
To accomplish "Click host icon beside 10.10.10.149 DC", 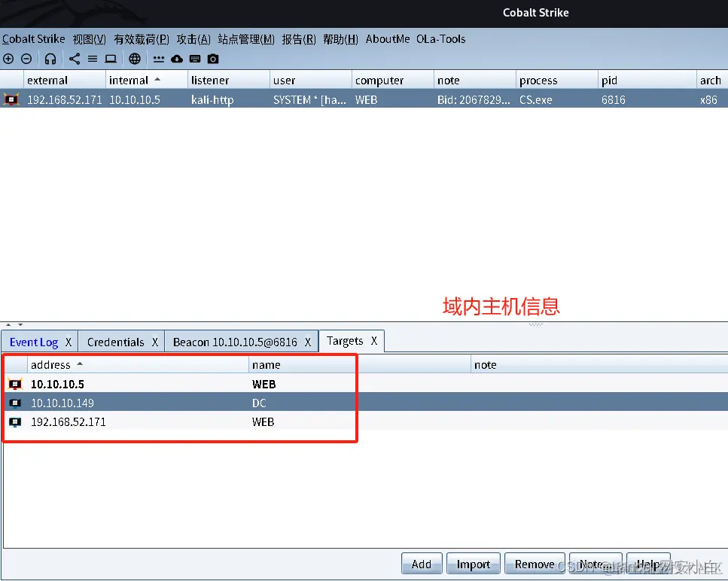I will coord(15,403).
